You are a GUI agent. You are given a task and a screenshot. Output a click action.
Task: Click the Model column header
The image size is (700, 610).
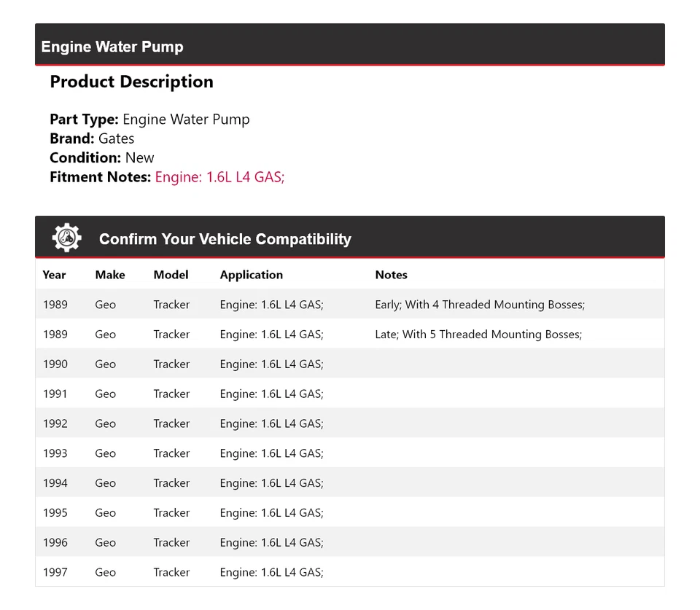(171, 275)
